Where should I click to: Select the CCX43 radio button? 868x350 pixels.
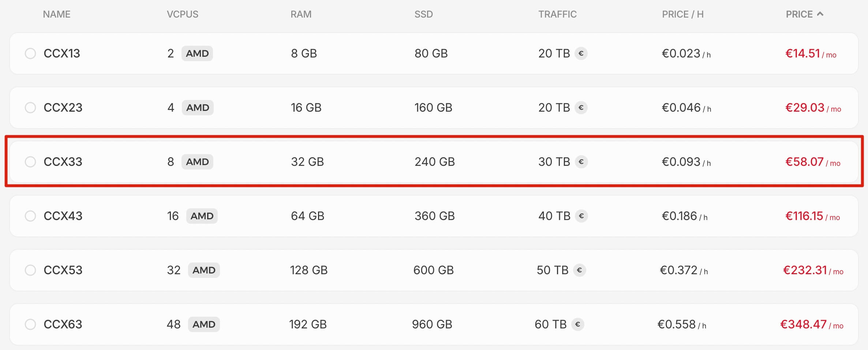click(x=30, y=216)
